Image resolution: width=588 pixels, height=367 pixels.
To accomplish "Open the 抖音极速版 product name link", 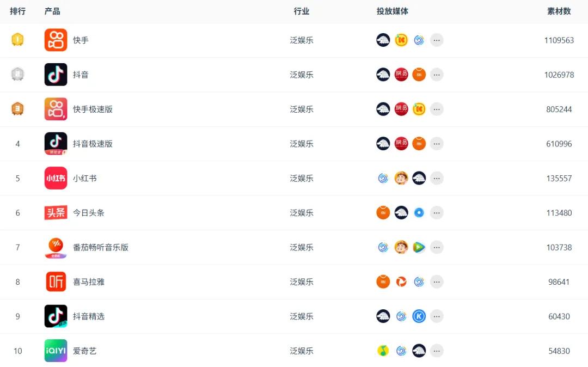I will click(93, 144).
